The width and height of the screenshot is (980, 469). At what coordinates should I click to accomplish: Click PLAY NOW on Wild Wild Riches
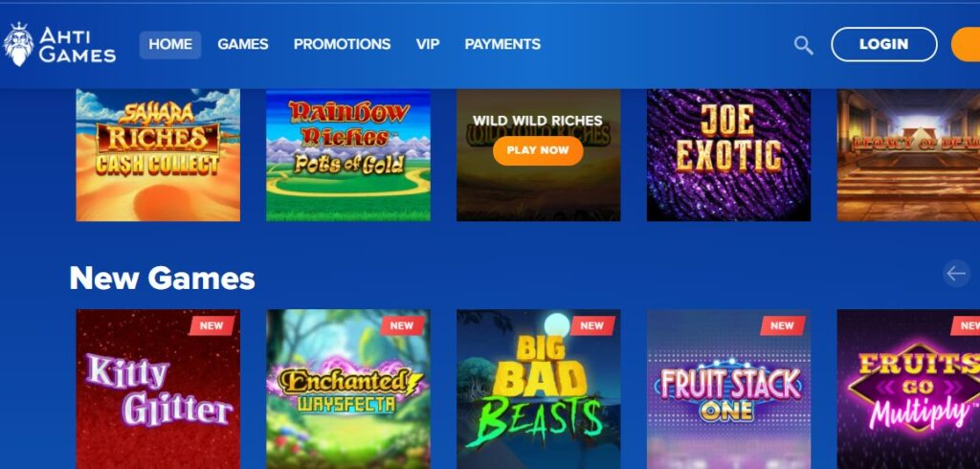(x=538, y=150)
